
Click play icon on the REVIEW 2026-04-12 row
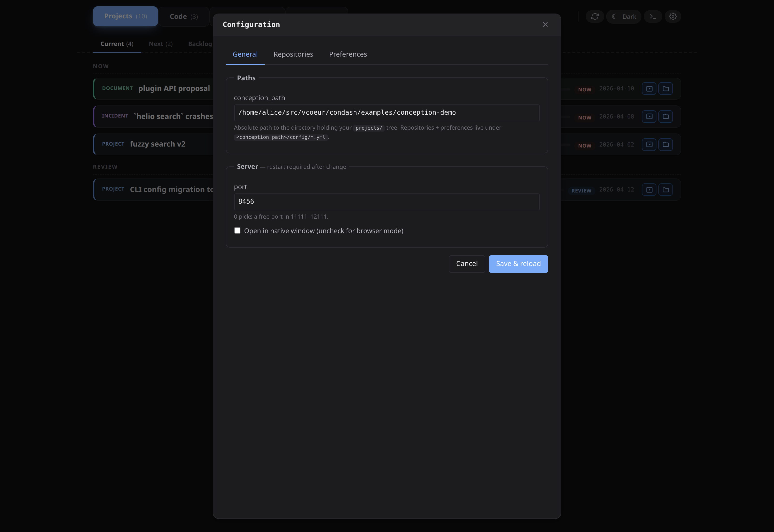point(649,190)
